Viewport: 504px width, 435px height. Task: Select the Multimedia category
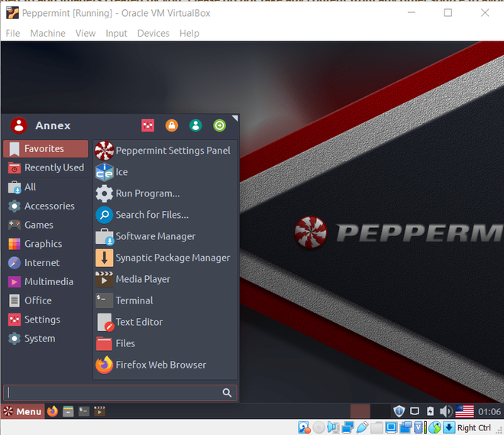45,282
